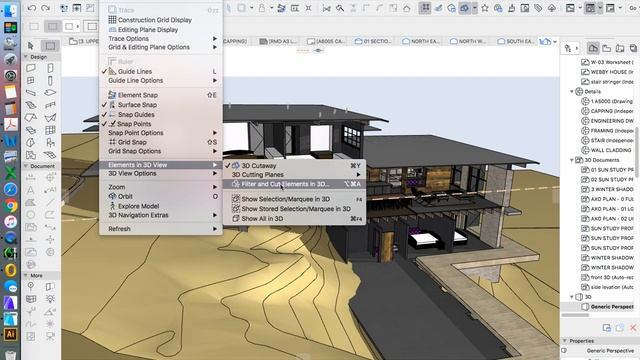Click the grid snap icon in the top toolbar
The image size is (640, 360).
[x=425, y=8]
